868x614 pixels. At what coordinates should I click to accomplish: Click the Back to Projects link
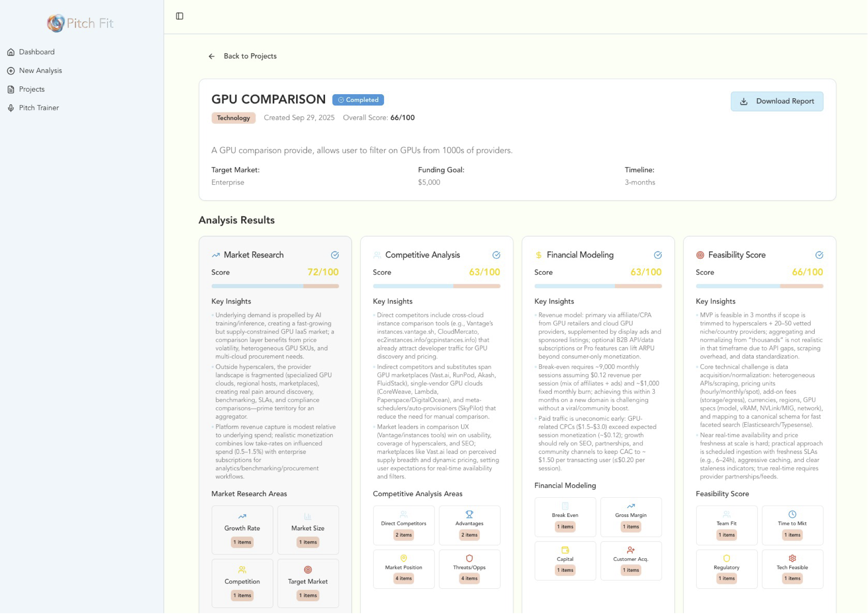(250, 56)
